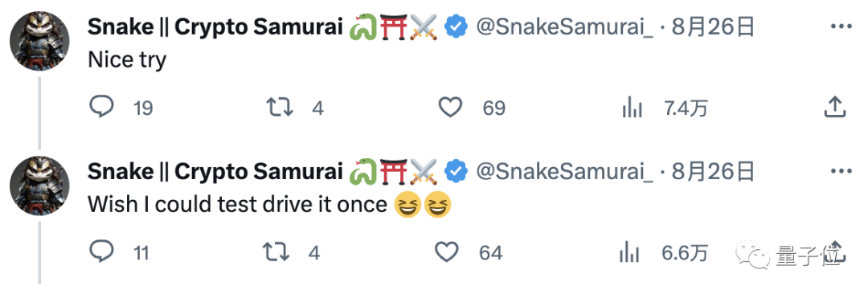Visit @SnakeSamurai_ handle in second tweet

point(565,172)
